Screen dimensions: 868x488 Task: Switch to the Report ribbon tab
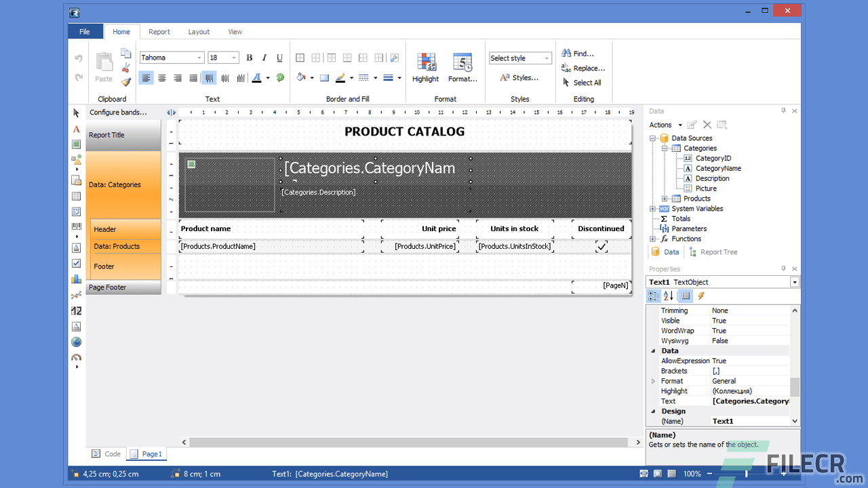click(159, 31)
